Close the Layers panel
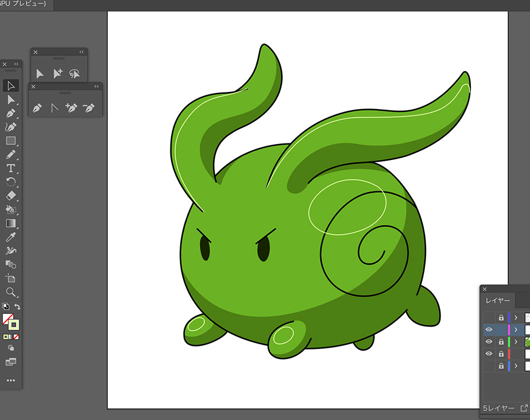 (x=485, y=289)
